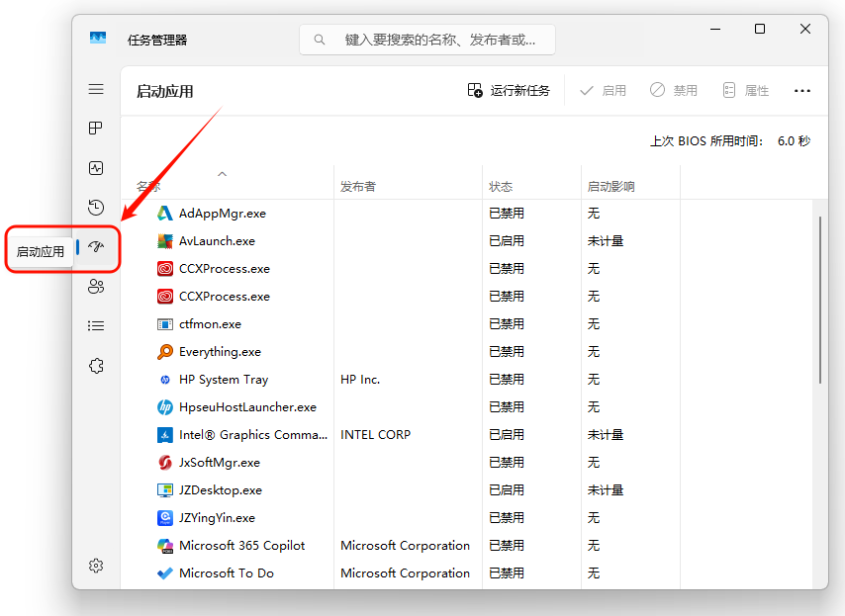Select the Intel® Graphics Comma... entry
The height and width of the screenshot is (616, 845).
[x=253, y=435]
